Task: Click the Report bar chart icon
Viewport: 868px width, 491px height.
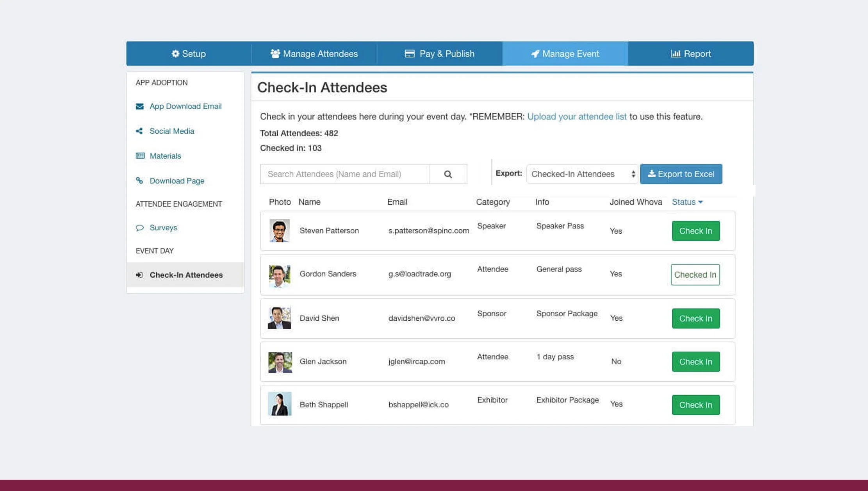Action: pos(676,54)
